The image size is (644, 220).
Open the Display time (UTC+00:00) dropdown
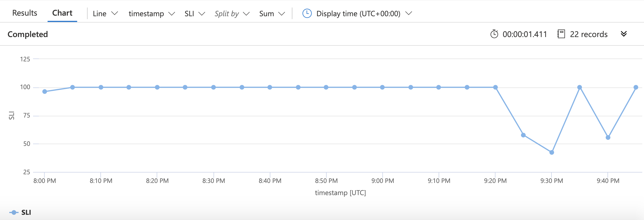tap(364, 14)
